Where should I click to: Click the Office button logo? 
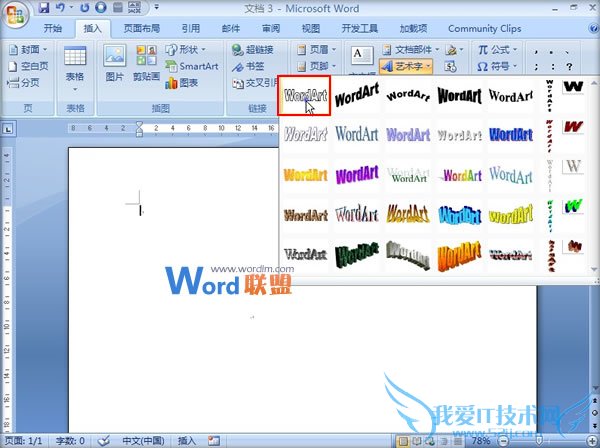click(15, 15)
